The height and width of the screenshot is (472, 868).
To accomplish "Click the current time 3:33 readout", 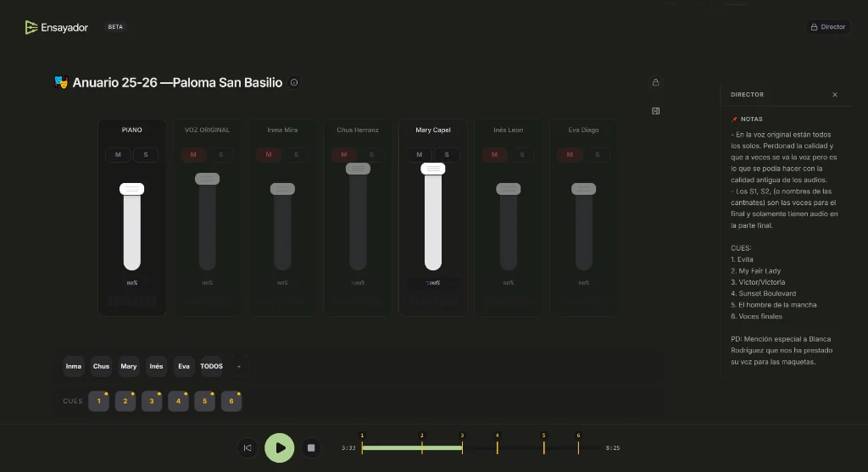I will pos(348,447).
